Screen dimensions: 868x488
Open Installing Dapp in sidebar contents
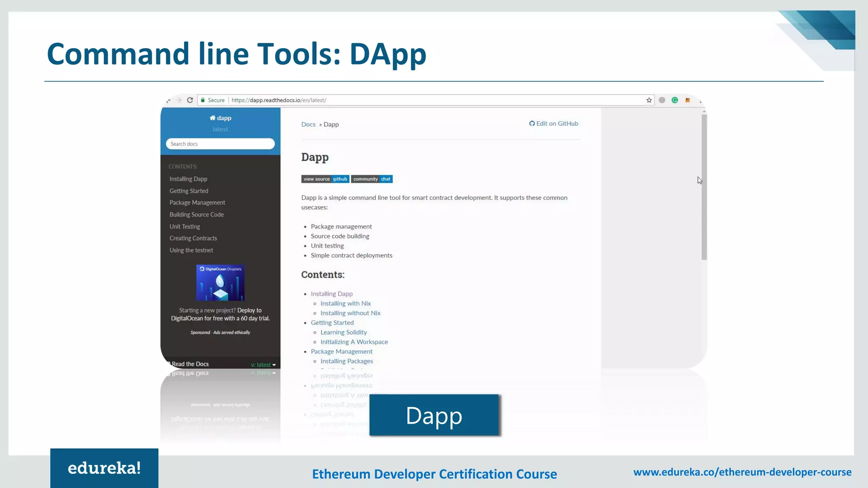188,179
